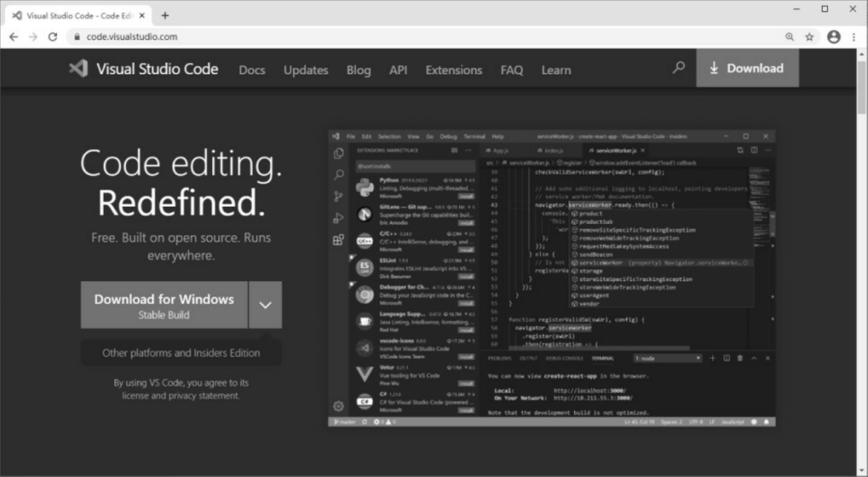This screenshot has width=868, height=477.
Task: Go to the Blog navigation item
Action: (x=359, y=70)
